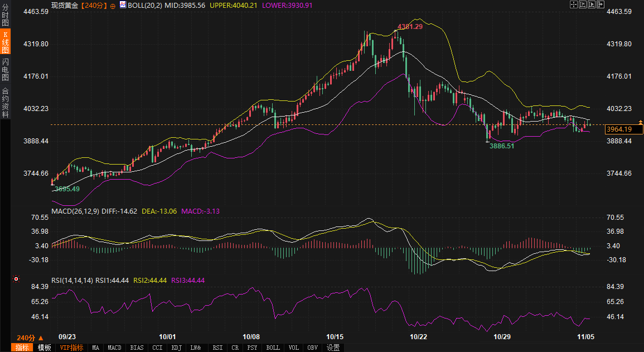
Task: Switch to the 分时图 sidebar tab
Action: 5,15
